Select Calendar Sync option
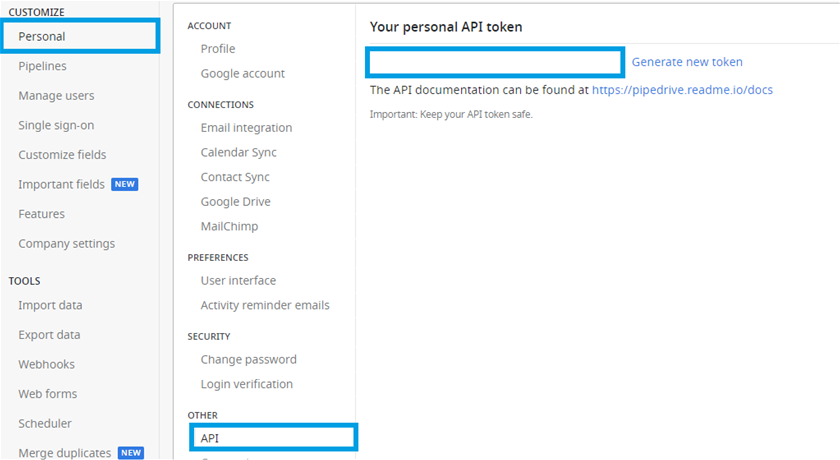The width and height of the screenshot is (840, 460). point(238,153)
